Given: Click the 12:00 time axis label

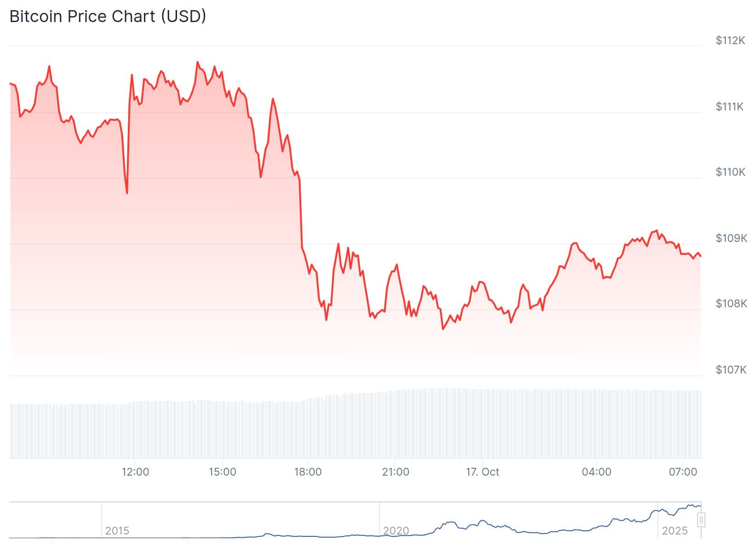Looking at the screenshot, I should pyautogui.click(x=135, y=472).
